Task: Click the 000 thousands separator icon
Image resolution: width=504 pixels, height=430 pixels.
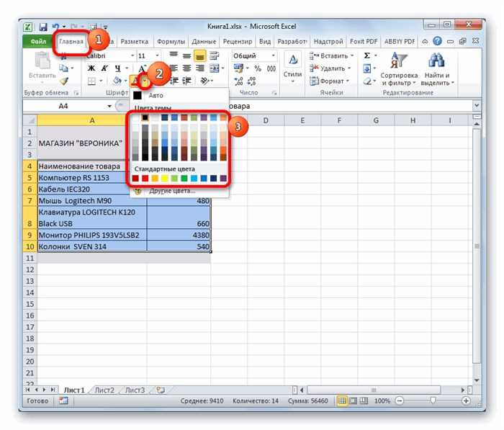Action: pyautogui.click(x=271, y=68)
